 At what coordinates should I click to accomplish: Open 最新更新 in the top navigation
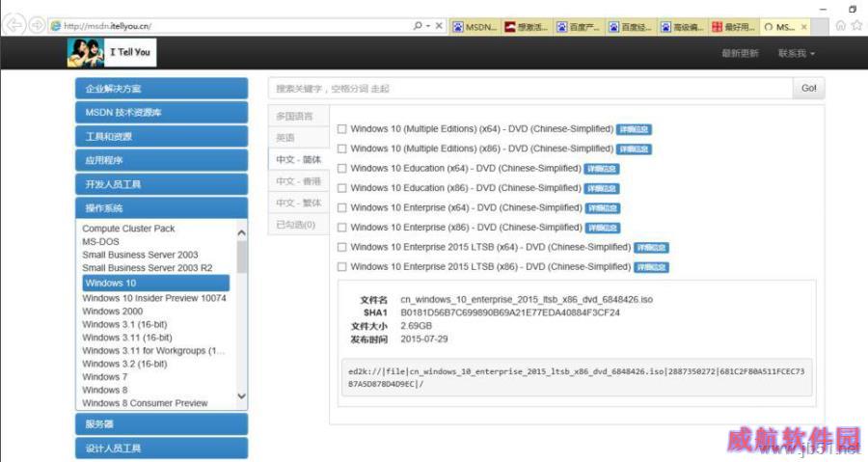(740, 53)
